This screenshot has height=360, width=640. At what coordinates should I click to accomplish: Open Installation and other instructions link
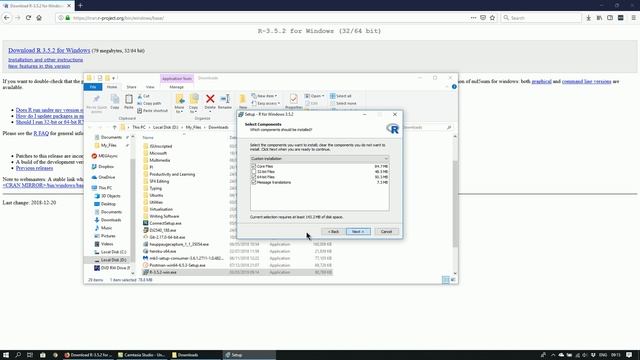point(45,60)
